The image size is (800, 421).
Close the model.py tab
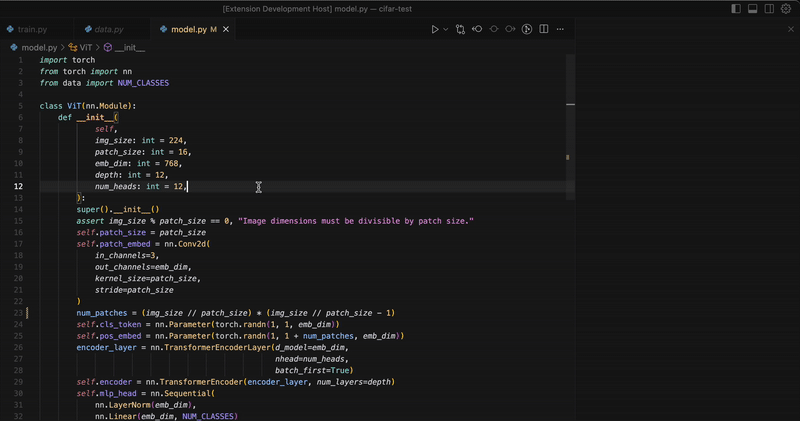coord(226,30)
